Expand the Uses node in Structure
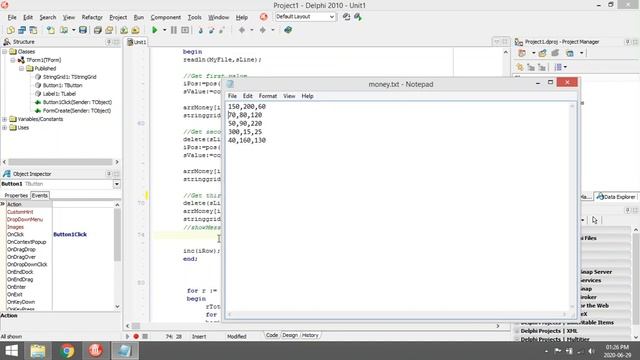 click(4, 128)
